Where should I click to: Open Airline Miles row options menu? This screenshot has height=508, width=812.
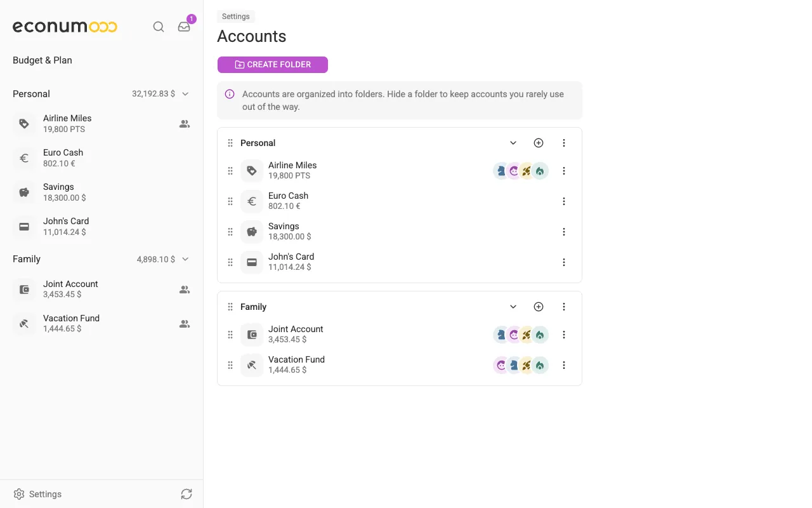[x=564, y=171]
